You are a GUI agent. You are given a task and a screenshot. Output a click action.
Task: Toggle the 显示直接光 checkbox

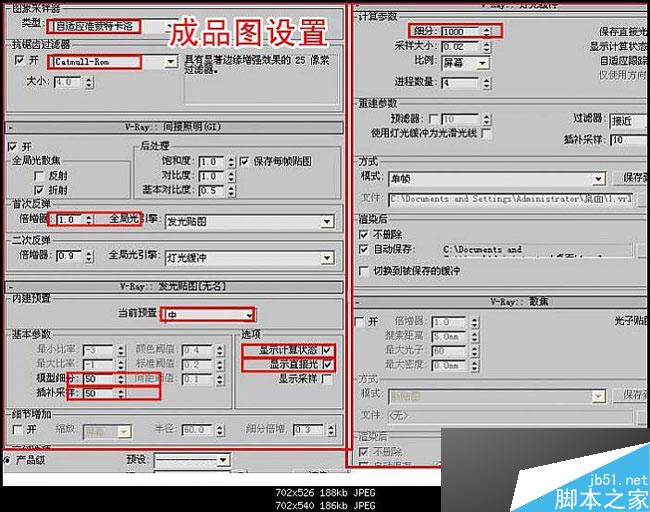tap(327, 365)
